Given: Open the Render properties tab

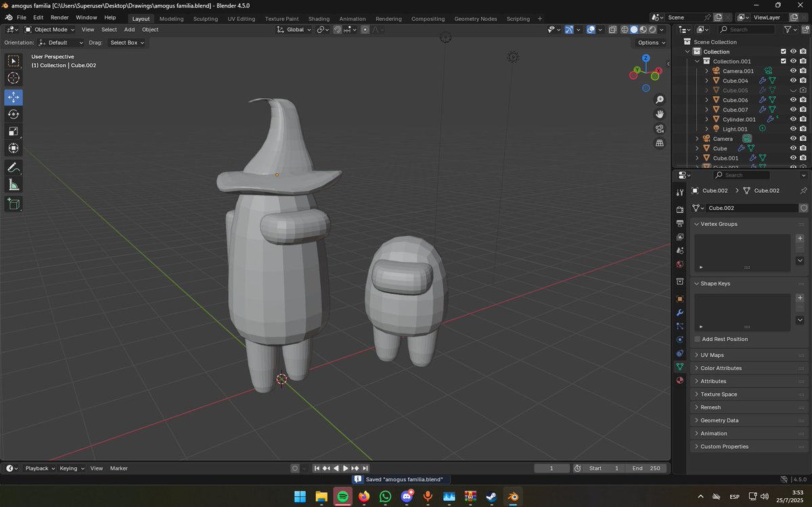Looking at the screenshot, I should [680, 210].
